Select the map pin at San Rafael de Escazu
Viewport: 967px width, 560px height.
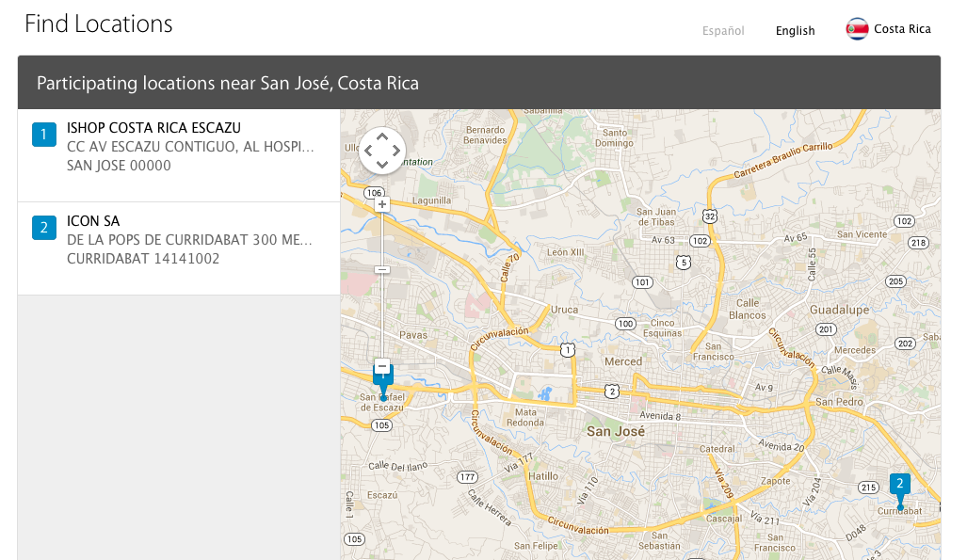(x=383, y=386)
